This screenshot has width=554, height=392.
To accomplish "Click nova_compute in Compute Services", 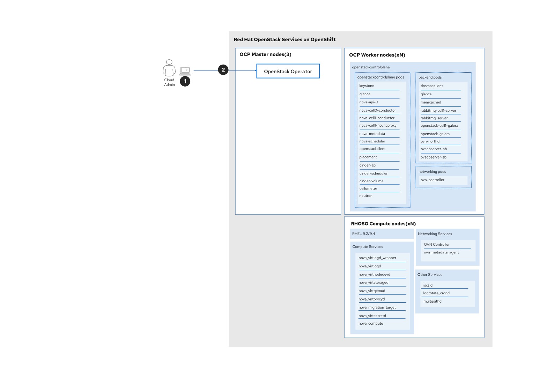I will pyautogui.click(x=371, y=324).
